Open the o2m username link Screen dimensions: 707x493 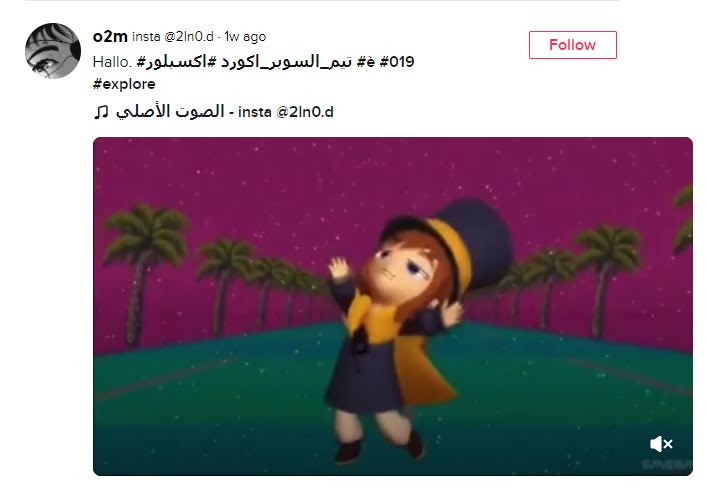[x=110, y=36]
